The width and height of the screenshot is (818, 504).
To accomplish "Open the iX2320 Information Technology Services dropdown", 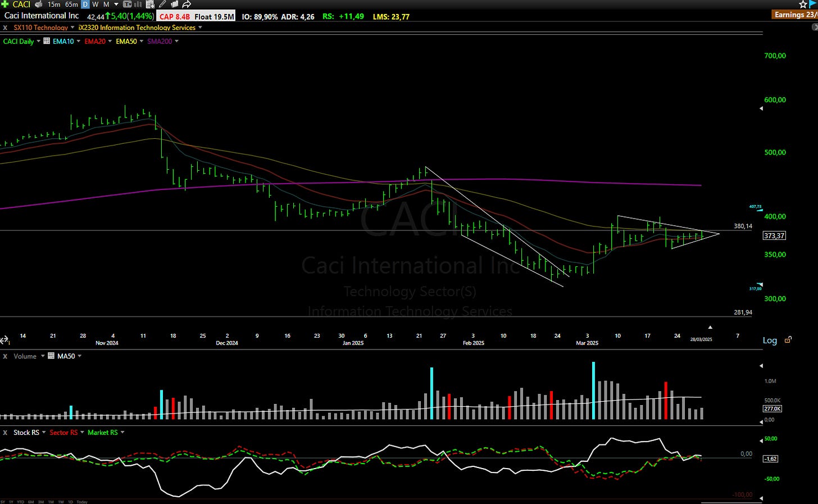I will coord(200,27).
